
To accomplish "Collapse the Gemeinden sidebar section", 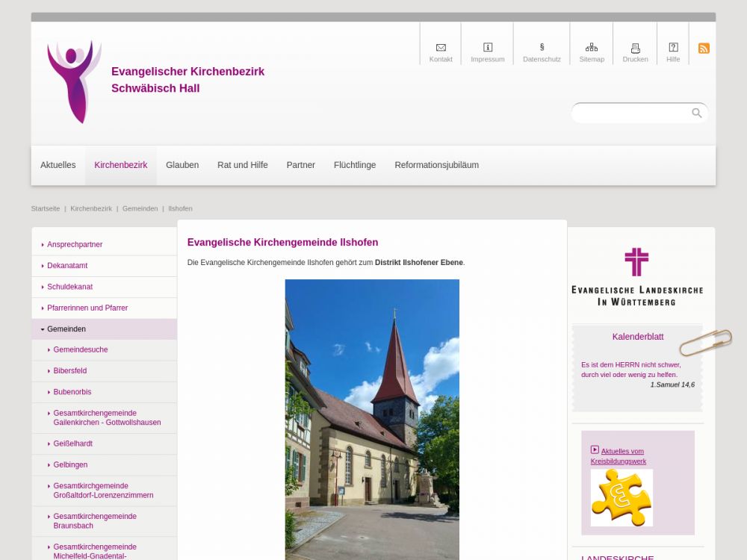I will (x=43, y=329).
